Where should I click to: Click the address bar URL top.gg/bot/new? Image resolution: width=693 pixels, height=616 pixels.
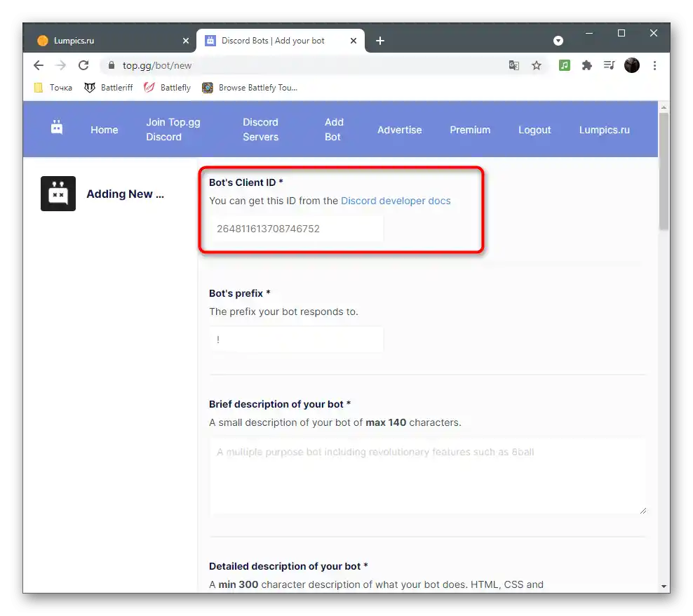[157, 65]
